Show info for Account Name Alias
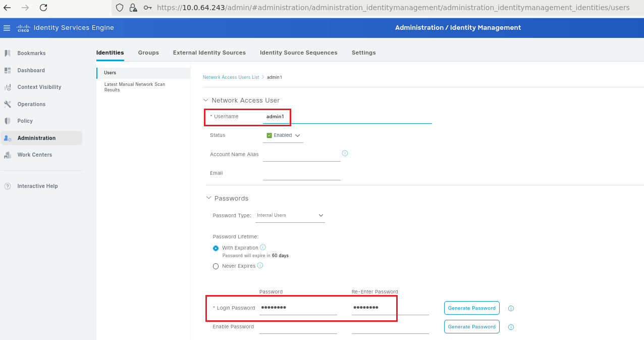644x340 pixels. [x=345, y=153]
